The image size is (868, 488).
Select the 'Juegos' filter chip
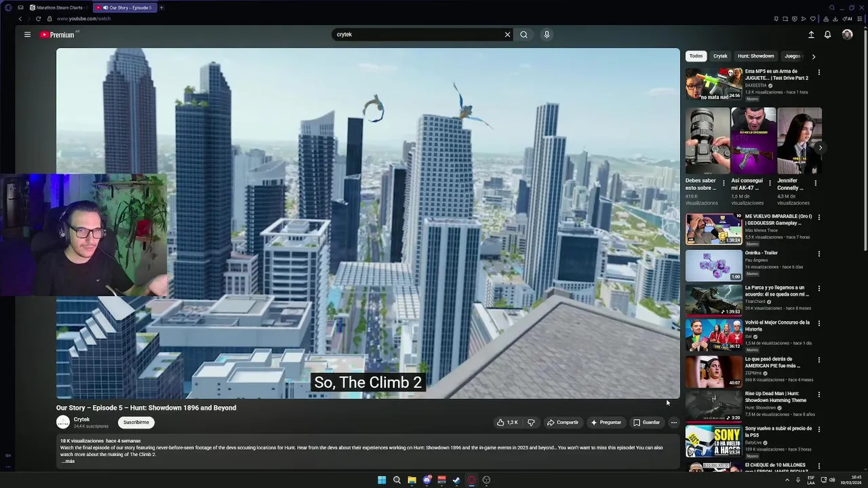click(793, 56)
